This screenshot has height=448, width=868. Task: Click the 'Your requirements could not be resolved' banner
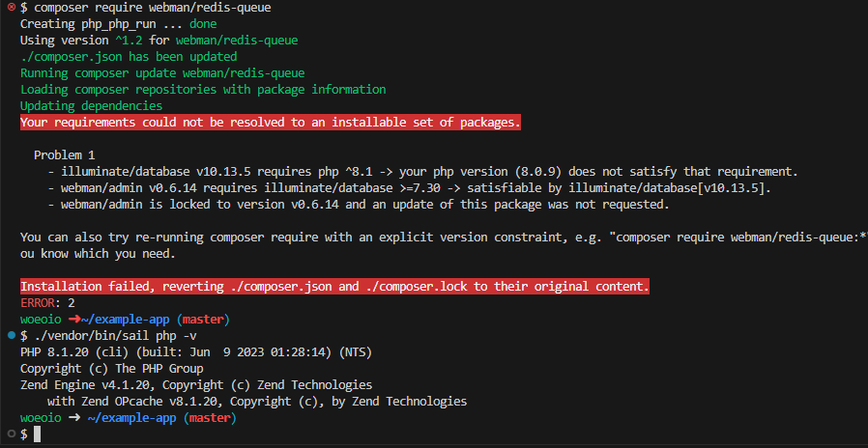pos(270,123)
